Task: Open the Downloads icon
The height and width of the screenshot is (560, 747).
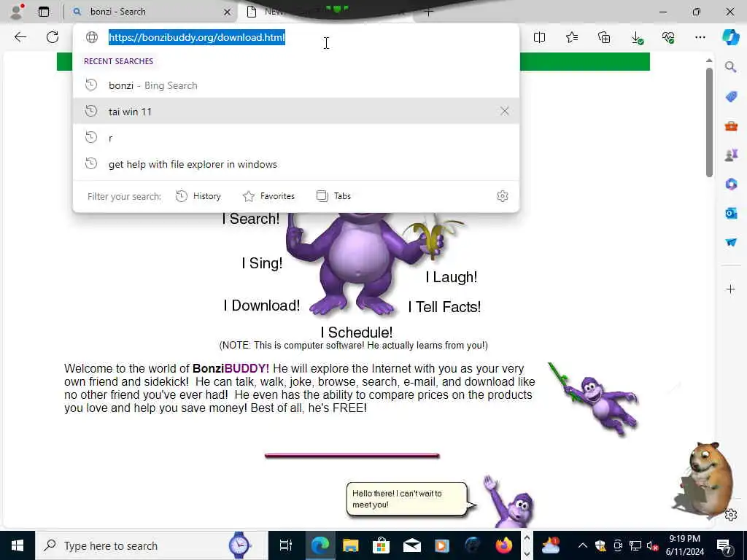Action: coord(636,38)
